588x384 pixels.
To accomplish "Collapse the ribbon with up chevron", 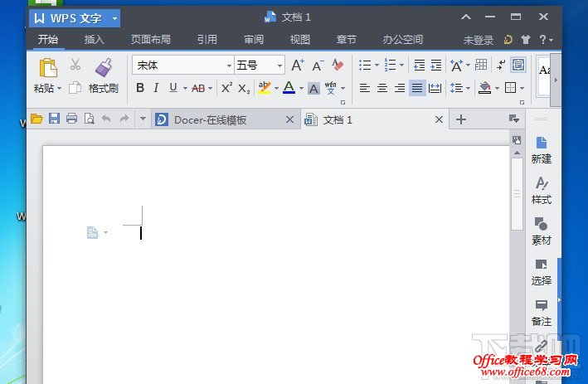I will pyautogui.click(x=466, y=17).
